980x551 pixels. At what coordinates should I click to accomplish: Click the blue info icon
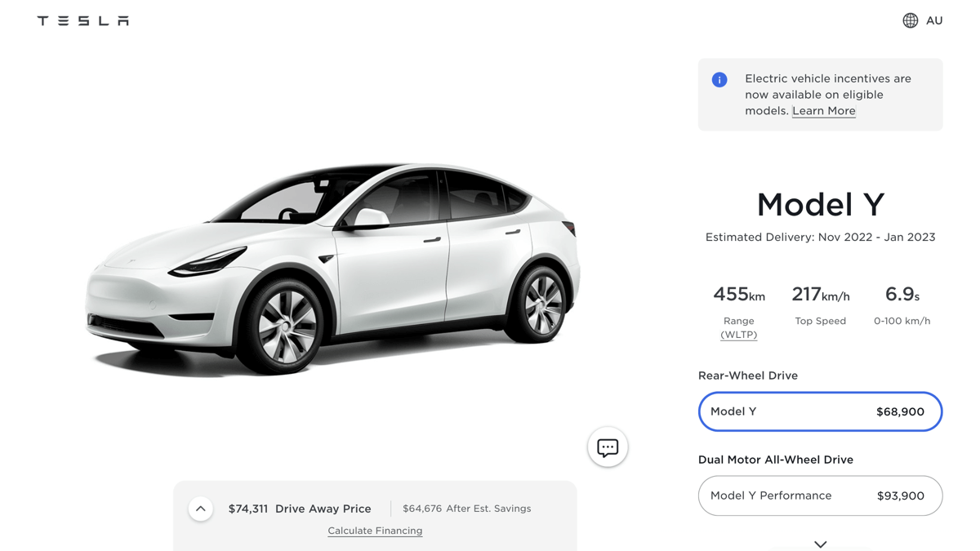point(719,79)
